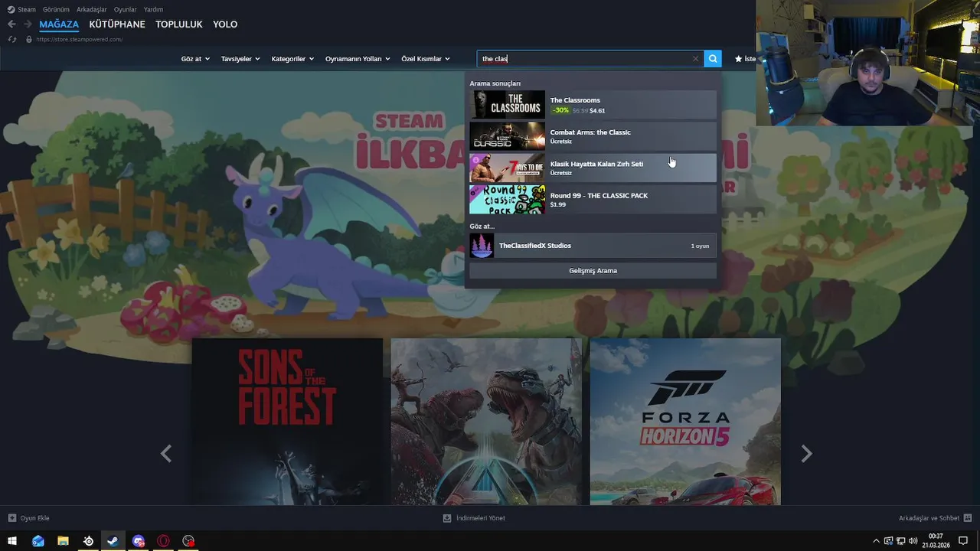The image size is (980, 551).
Task: Open the Arkadaşlar menu
Action: click(92, 9)
